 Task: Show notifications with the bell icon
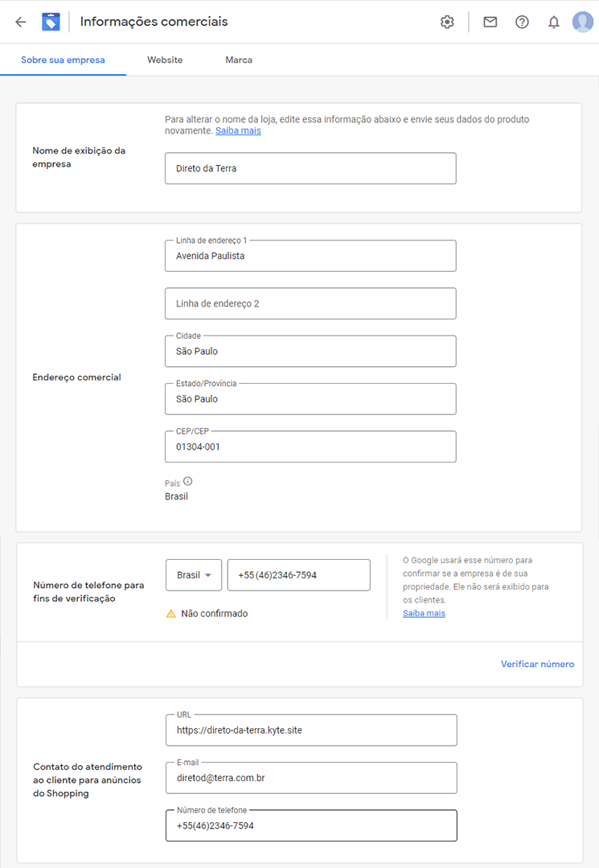[x=554, y=23]
